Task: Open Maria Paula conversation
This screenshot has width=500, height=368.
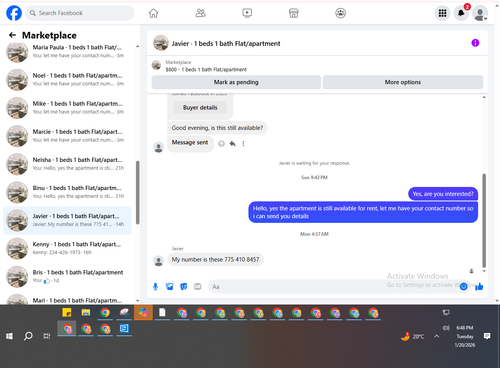Action: [x=67, y=52]
